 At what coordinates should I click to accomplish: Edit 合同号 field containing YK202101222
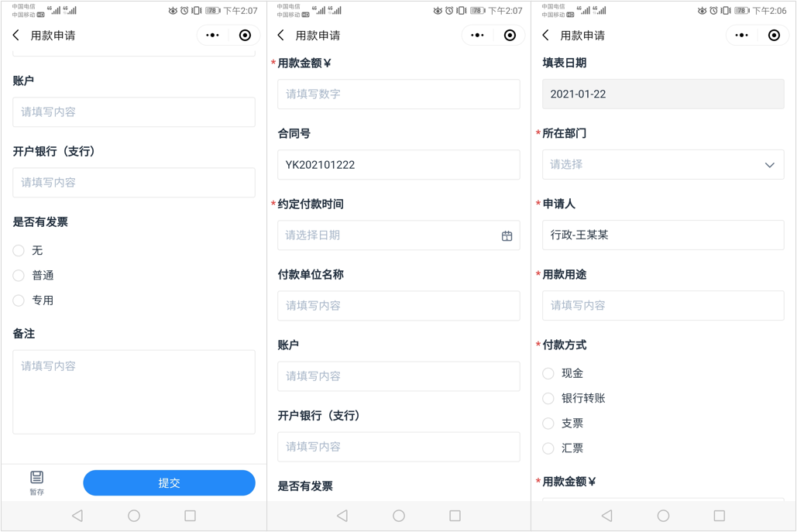[x=399, y=165]
